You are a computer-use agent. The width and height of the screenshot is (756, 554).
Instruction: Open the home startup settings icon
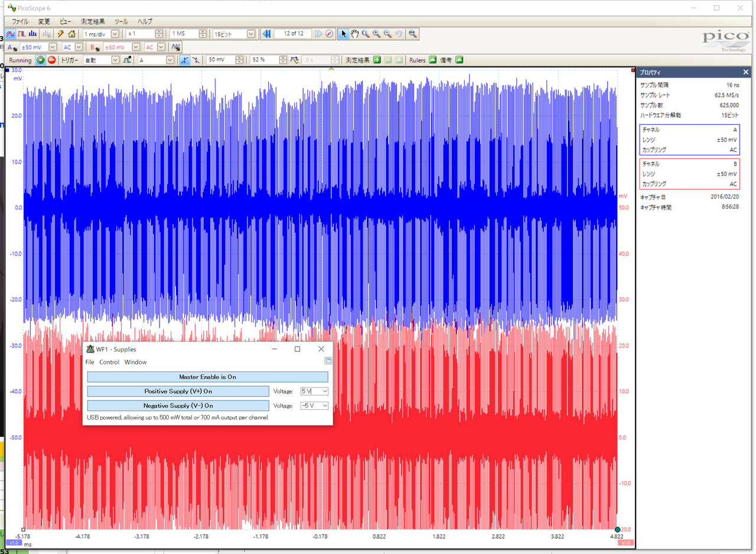click(x=71, y=34)
